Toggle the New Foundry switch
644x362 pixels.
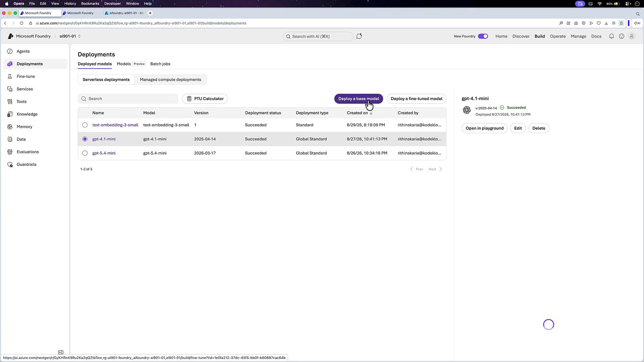tap(483, 36)
